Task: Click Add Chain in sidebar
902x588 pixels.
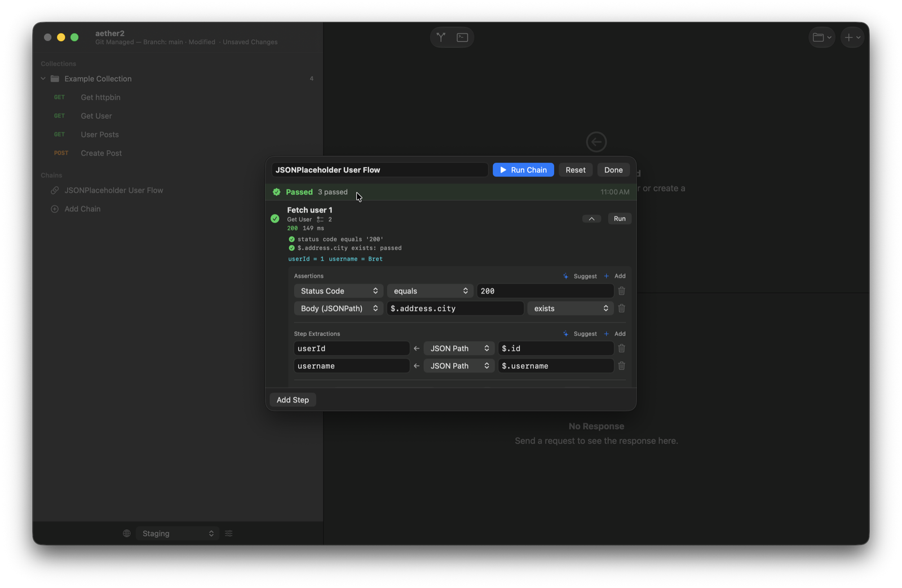Action: (x=82, y=209)
